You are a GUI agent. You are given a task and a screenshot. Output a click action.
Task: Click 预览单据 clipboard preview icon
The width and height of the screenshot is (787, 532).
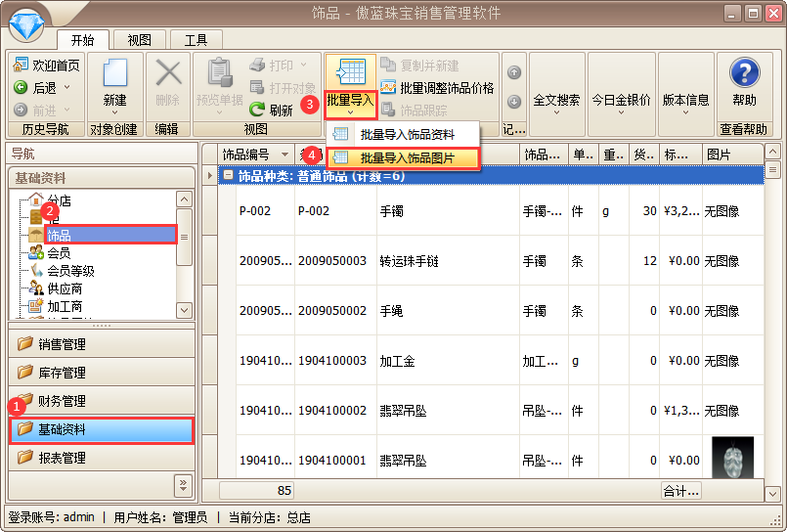(x=220, y=73)
